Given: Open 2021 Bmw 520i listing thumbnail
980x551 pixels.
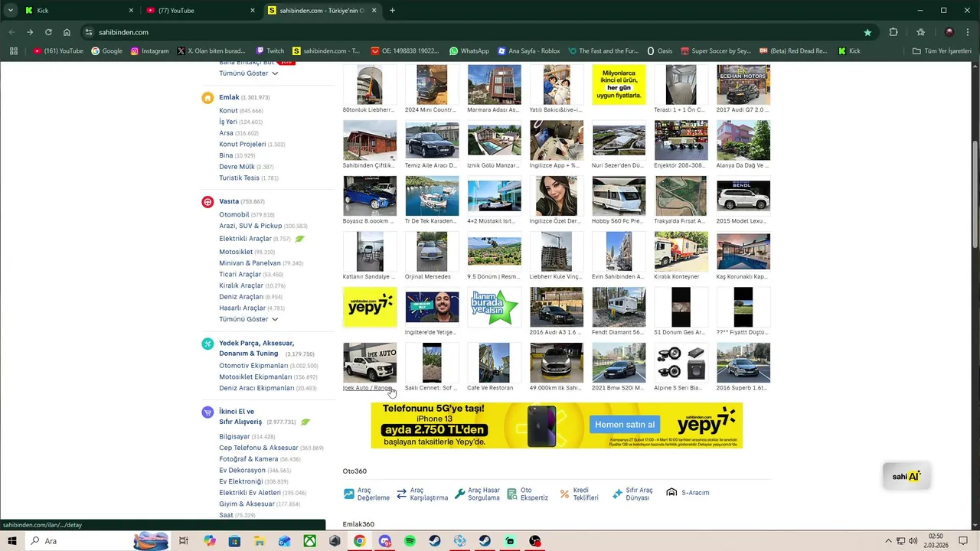Looking at the screenshot, I should pyautogui.click(x=619, y=363).
